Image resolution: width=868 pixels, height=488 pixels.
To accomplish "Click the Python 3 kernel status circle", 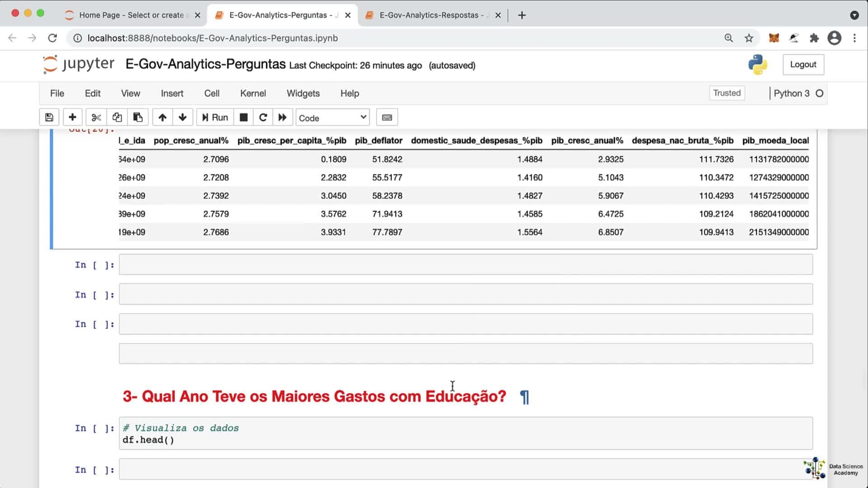I will pyautogui.click(x=820, y=94).
